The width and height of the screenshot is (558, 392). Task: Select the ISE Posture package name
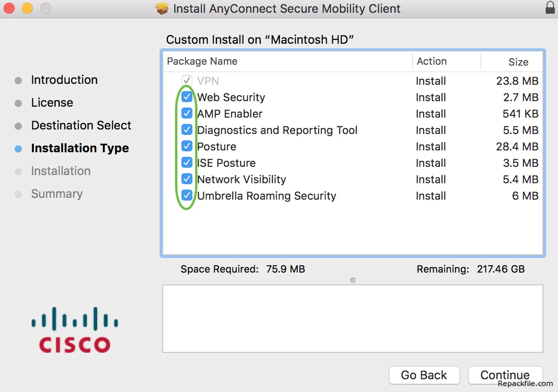tap(226, 163)
